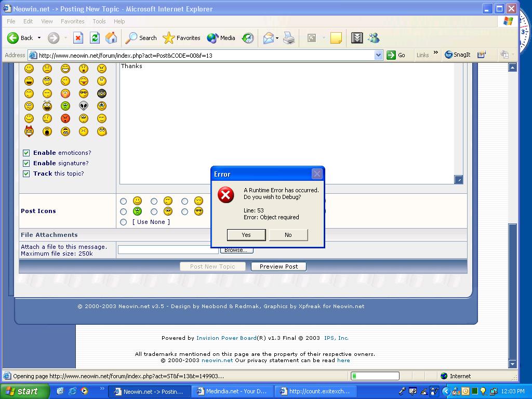Click the Windows Media Player quick launch icon

pyautogui.click(x=84, y=391)
